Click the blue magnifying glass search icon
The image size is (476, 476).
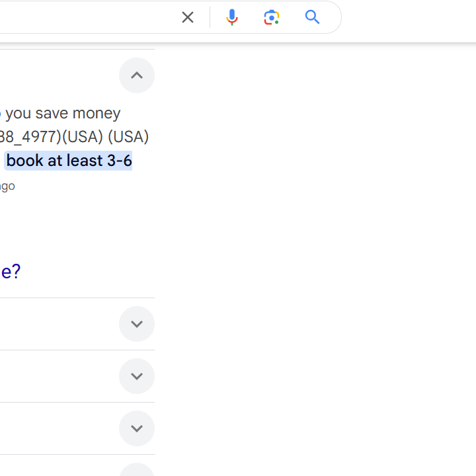[x=313, y=17]
